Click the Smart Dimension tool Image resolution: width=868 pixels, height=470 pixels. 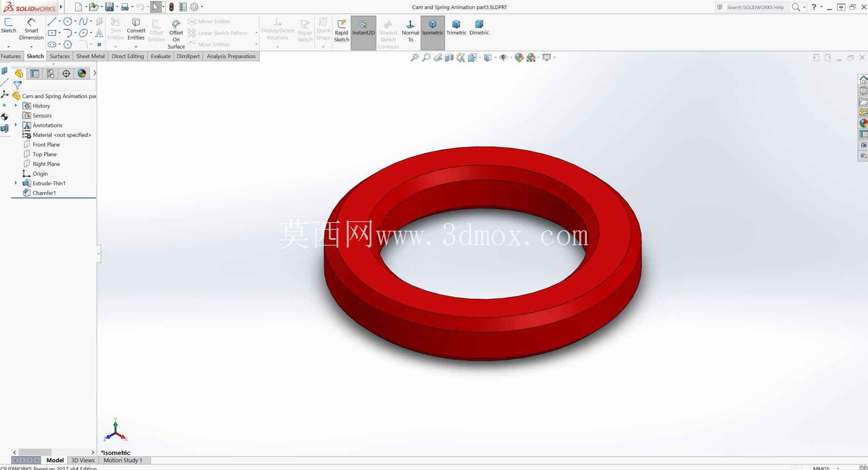click(x=31, y=30)
